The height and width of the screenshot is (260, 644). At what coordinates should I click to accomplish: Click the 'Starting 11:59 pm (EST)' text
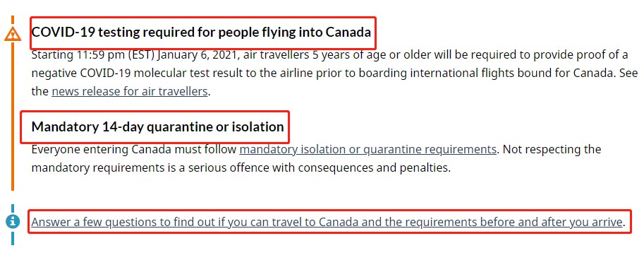point(92,54)
